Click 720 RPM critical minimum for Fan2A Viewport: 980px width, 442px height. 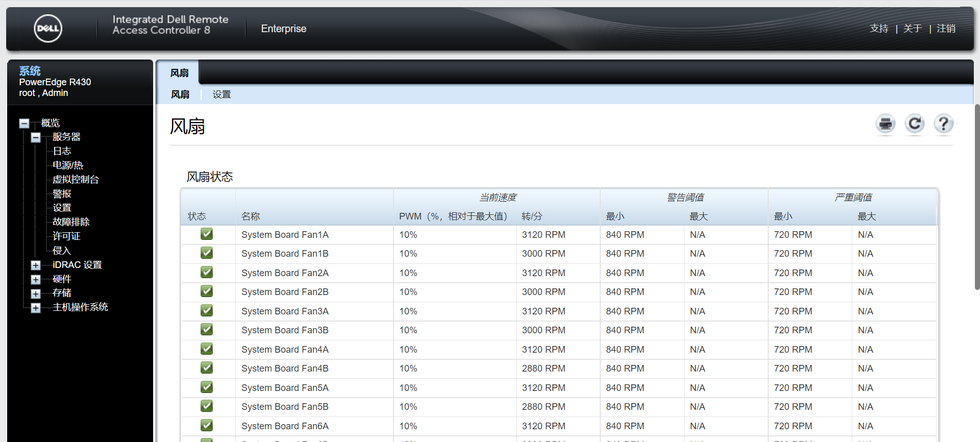point(793,273)
